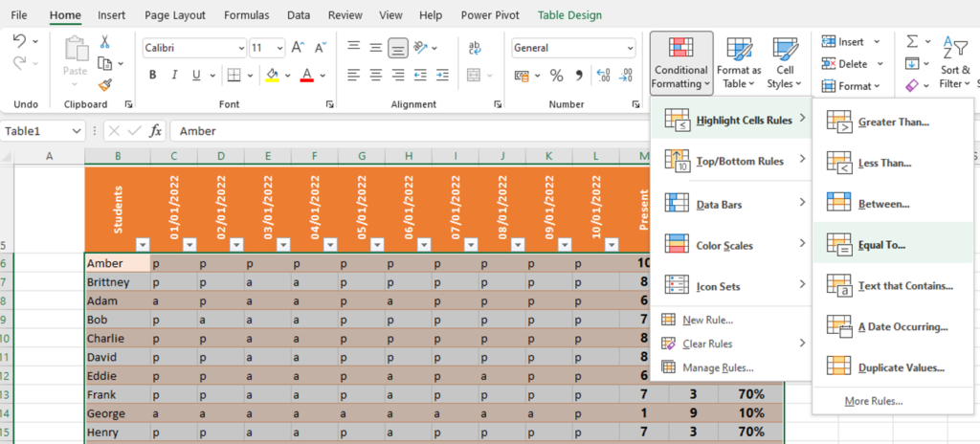
Task: Switch to Page Layout tab
Action: pyautogui.click(x=175, y=15)
